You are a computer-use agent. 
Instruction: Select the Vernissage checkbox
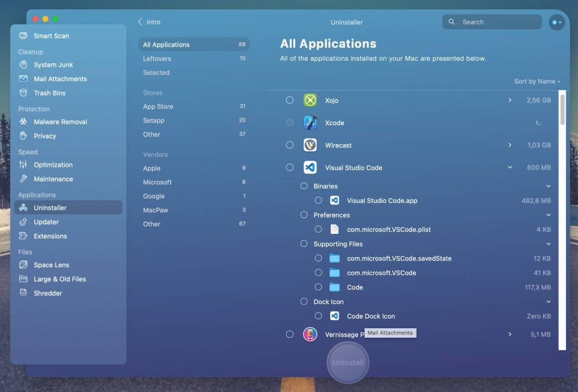(290, 334)
